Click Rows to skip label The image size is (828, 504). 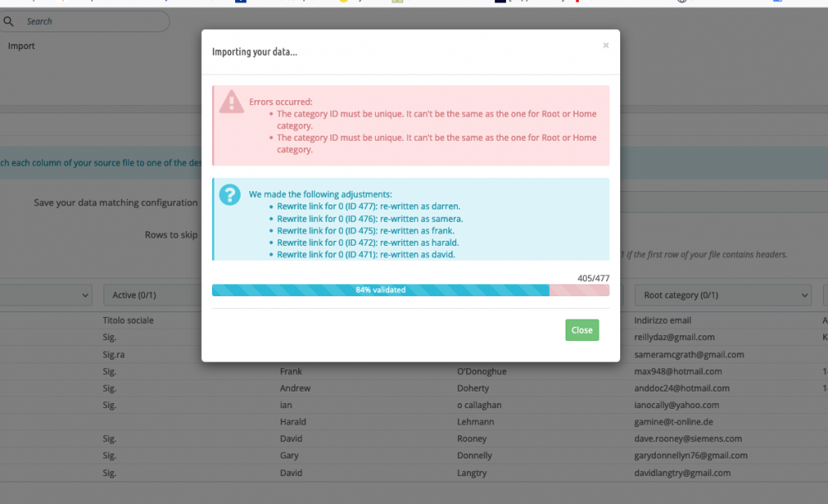171,235
